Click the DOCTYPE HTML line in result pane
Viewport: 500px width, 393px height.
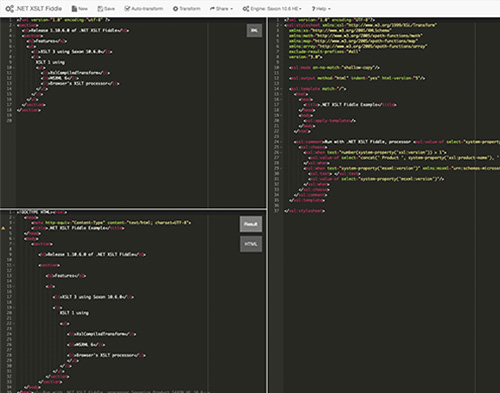point(42,212)
